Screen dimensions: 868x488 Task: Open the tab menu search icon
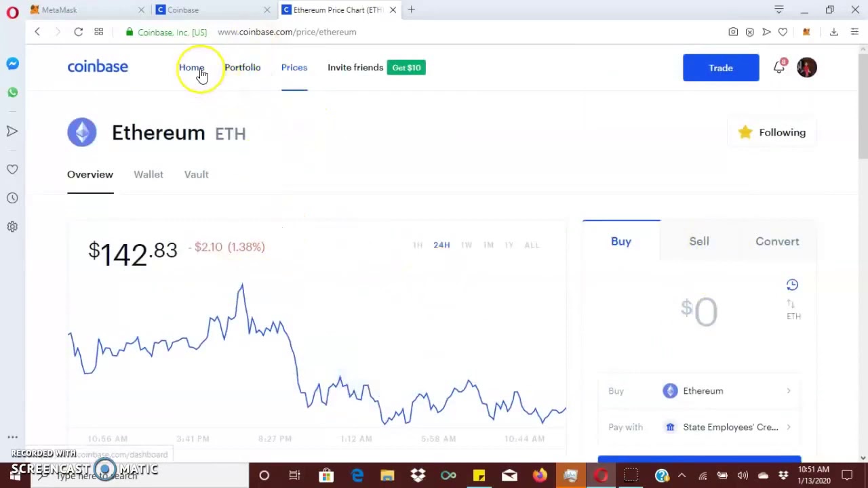point(779,9)
